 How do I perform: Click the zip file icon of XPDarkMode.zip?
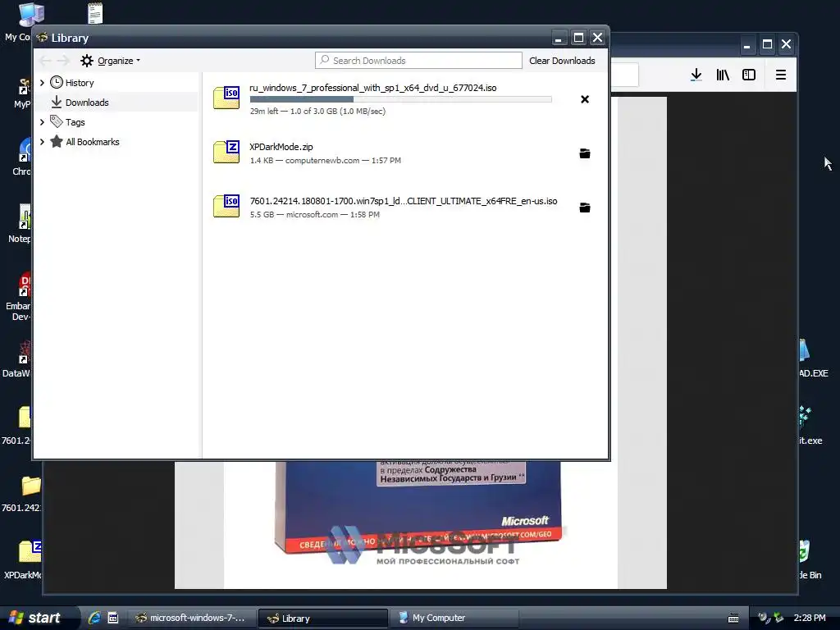(x=226, y=152)
